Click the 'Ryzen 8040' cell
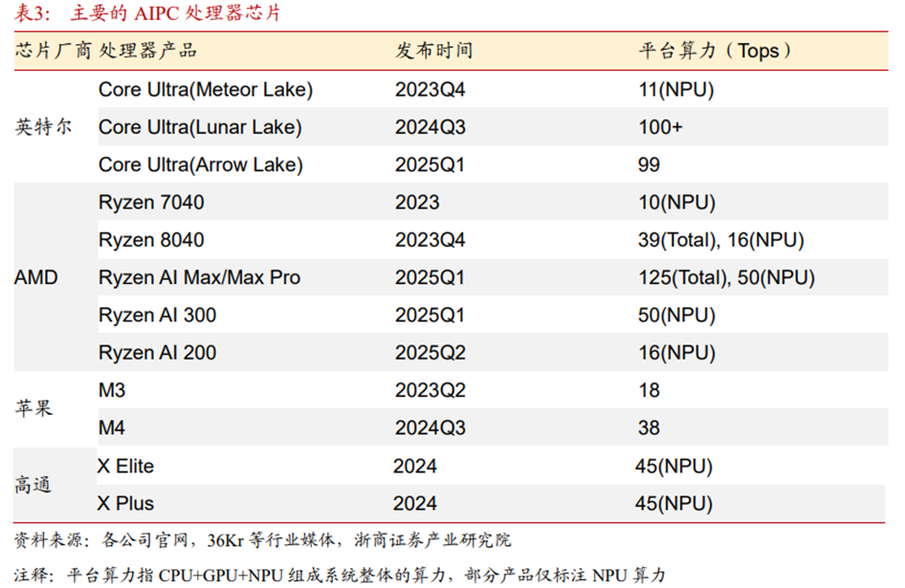This screenshot has height=588, width=905. [x=151, y=240]
